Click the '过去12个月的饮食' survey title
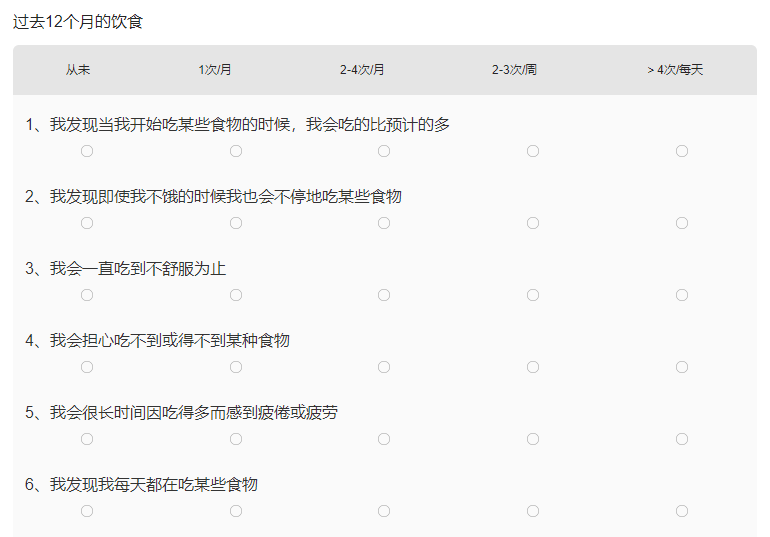Image resolution: width=770 pixels, height=537 pixels. pyautogui.click(x=78, y=21)
